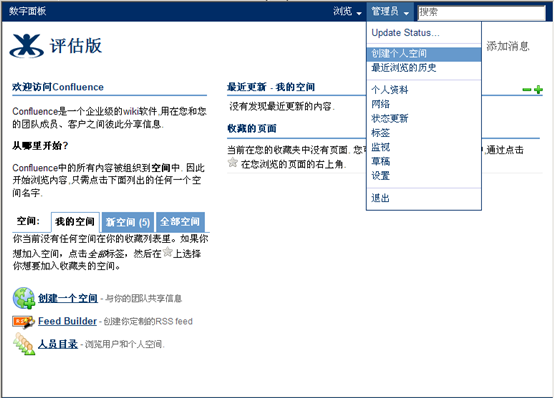Open Feed Builder link

[x=67, y=321]
